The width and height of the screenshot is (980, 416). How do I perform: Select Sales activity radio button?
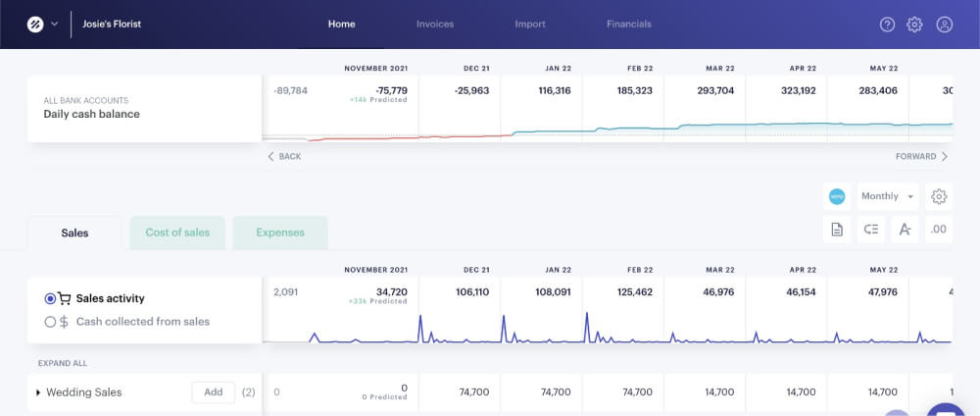(50, 298)
